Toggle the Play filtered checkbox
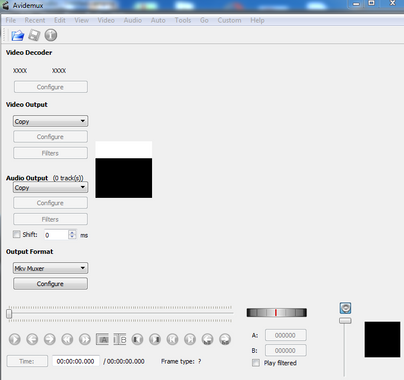 (x=256, y=363)
